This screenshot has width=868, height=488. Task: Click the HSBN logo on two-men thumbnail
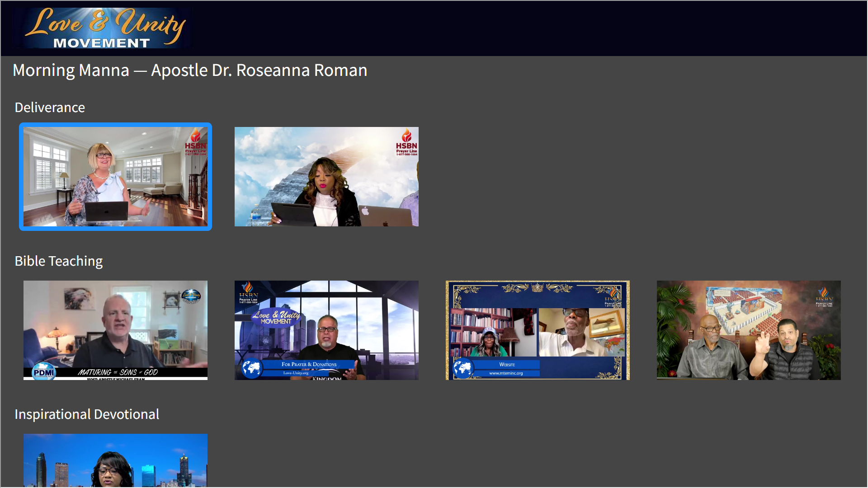[x=824, y=296]
